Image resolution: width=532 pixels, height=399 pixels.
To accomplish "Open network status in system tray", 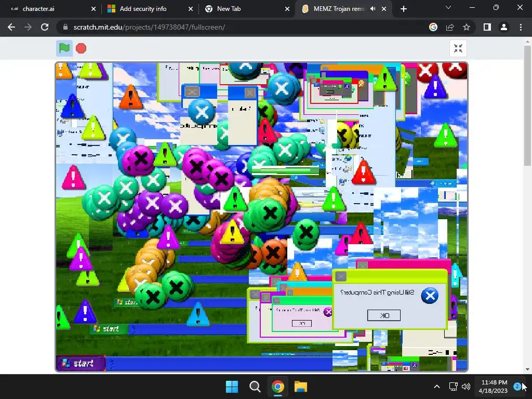I will pyautogui.click(x=453, y=387).
